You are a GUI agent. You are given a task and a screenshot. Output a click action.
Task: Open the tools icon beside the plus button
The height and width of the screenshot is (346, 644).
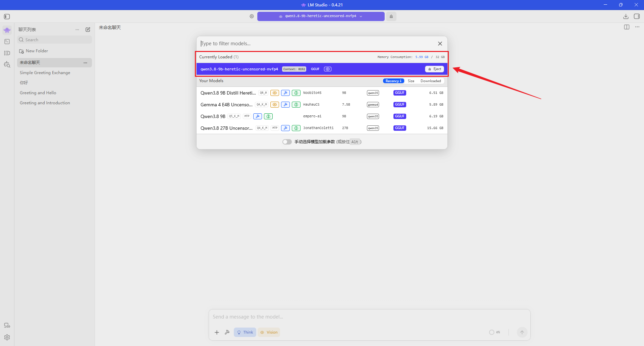[x=227, y=332]
